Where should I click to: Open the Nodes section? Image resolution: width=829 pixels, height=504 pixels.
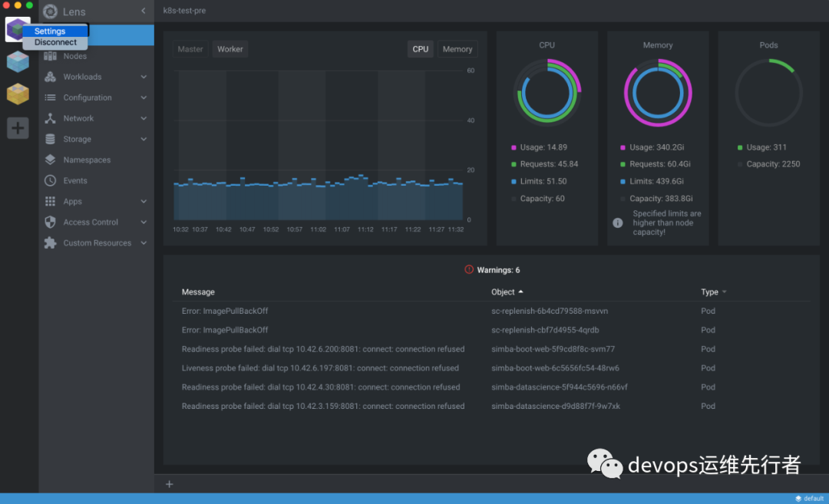96,56
